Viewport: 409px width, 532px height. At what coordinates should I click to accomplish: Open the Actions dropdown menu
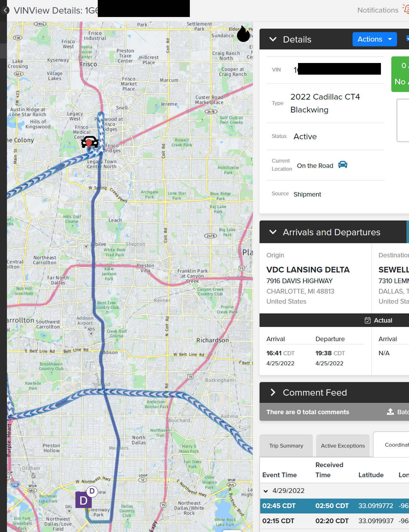click(374, 39)
